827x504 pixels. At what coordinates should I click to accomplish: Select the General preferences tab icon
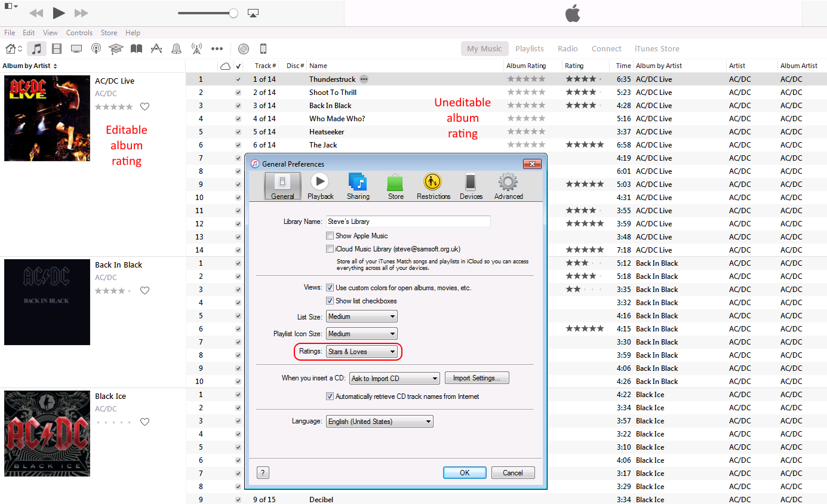coord(282,186)
